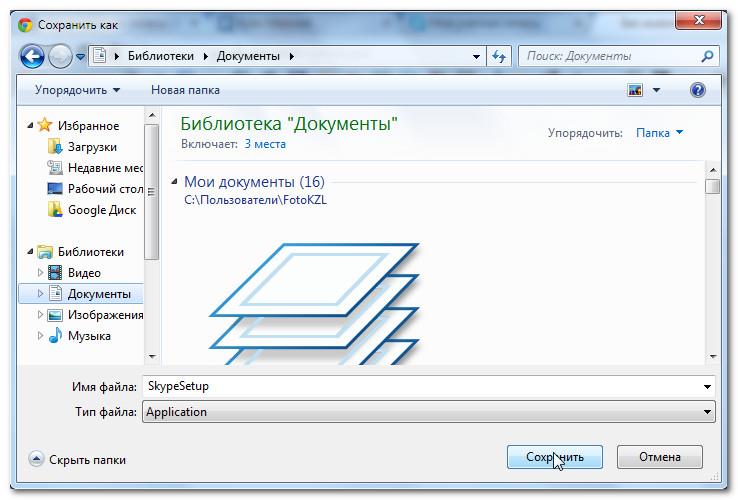This screenshot has width=738, height=500.
Task: Expand the Видео library tree node
Action: click(x=41, y=273)
